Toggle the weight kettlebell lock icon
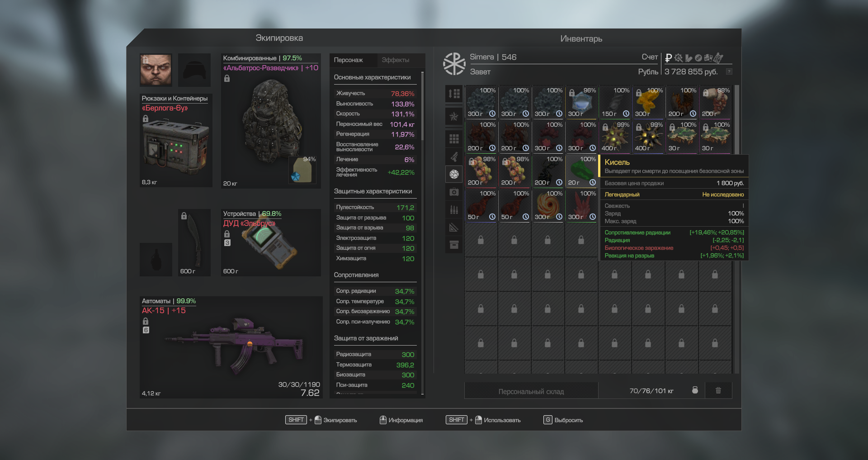 pos(695,390)
